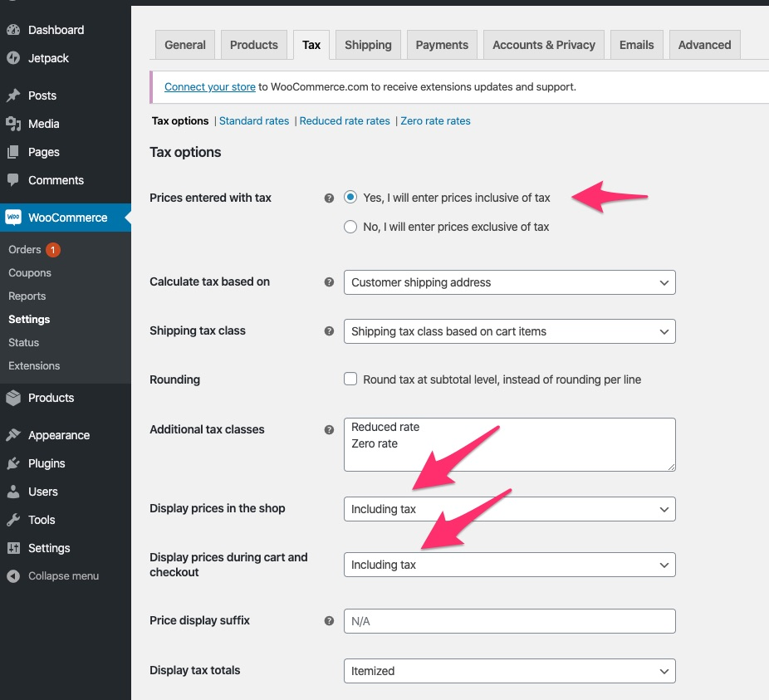Show help tooltip for Prices entered with tax
This screenshot has width=769, height=700.
coord(329,198)
